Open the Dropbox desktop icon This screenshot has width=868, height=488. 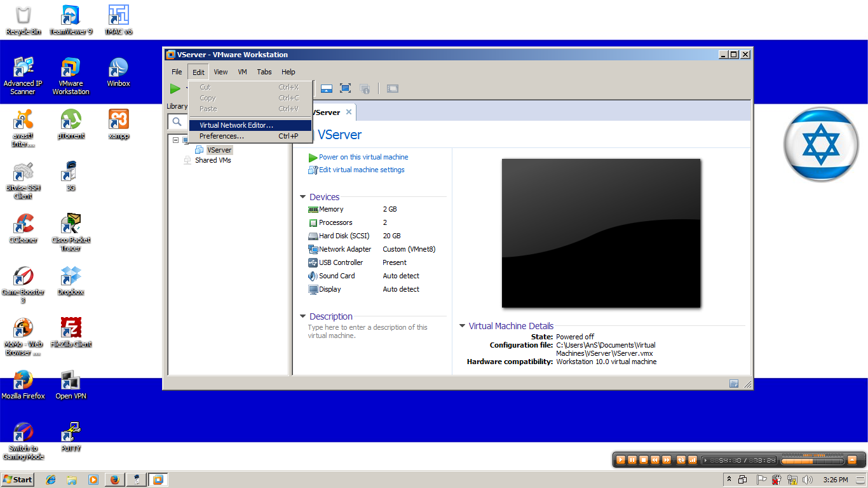tap(71, 280)
